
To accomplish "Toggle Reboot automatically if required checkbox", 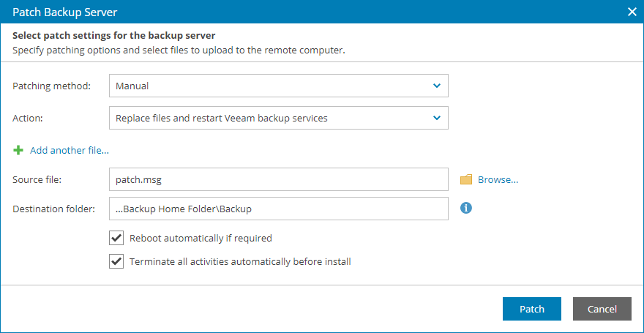I will pos(116,238).
